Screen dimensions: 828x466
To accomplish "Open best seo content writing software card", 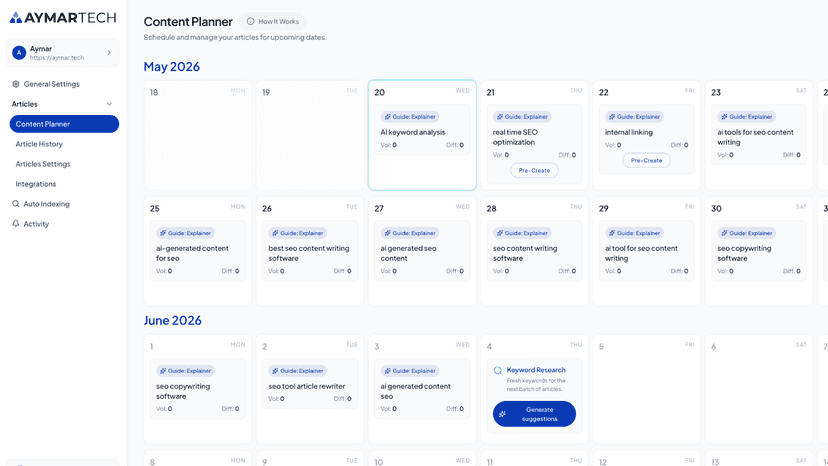I will (x=310, y=251).
